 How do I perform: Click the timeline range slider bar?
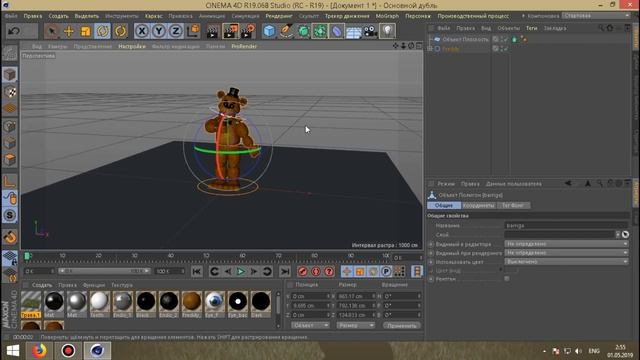(x=104, y=271)
